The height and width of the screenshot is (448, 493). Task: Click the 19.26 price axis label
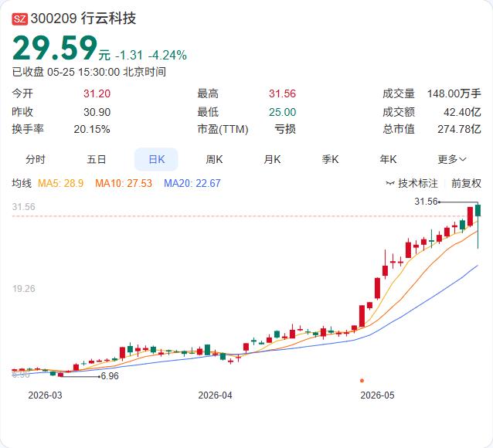[24, 289]
